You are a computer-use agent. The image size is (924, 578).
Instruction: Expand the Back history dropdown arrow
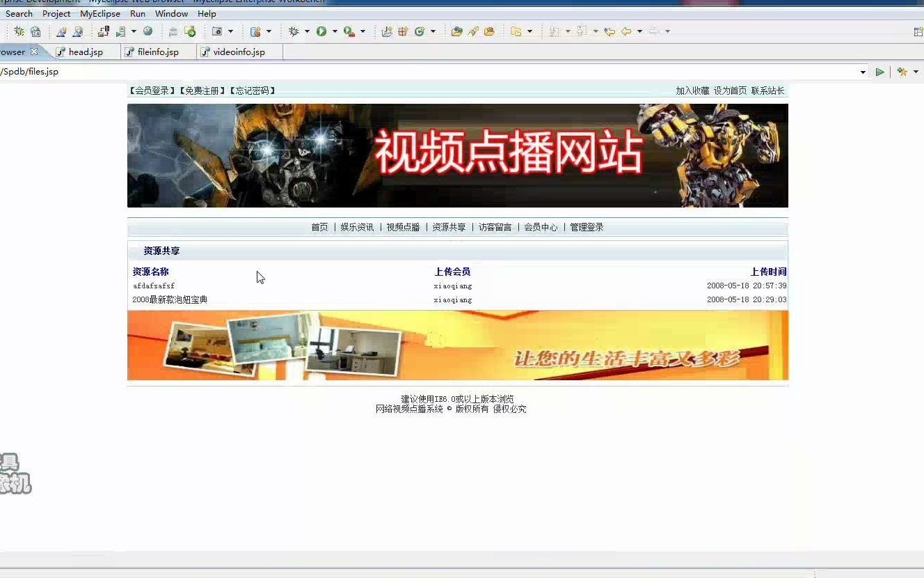pyautogui.click(x=639, y=31)
